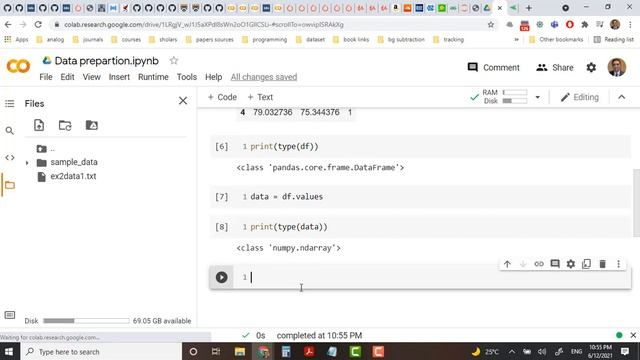Click the Colab logo
The image size is (640, 360).
pos(18,66)
